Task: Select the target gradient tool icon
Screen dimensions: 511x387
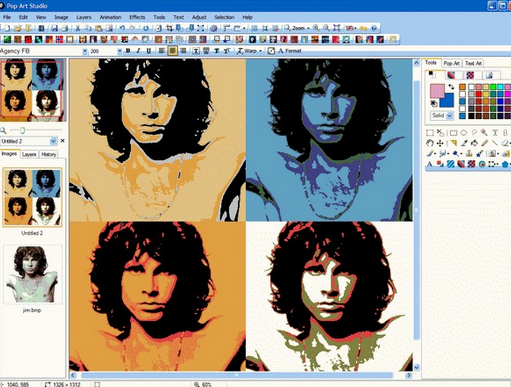Action: coord(482,164)
